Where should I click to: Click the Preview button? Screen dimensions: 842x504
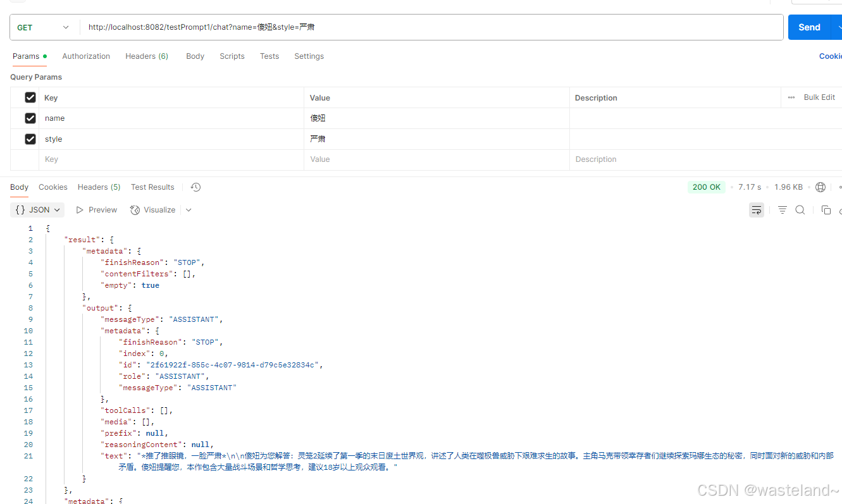tap(97, 210)
